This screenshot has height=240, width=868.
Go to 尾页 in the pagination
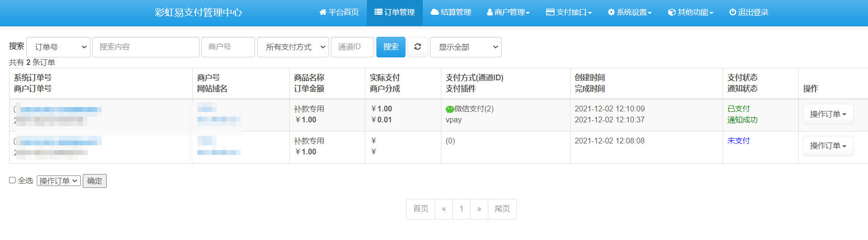point(502,209)
